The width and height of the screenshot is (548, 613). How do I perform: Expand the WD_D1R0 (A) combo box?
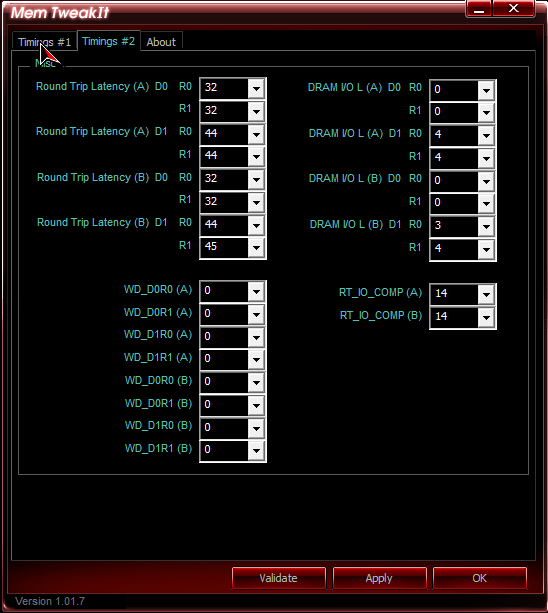coord(256,337)
